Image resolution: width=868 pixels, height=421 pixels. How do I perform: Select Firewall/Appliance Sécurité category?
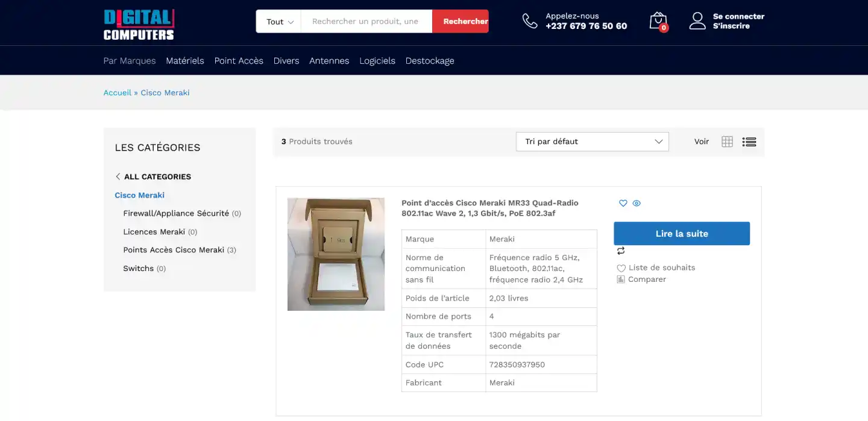point(176,213)
